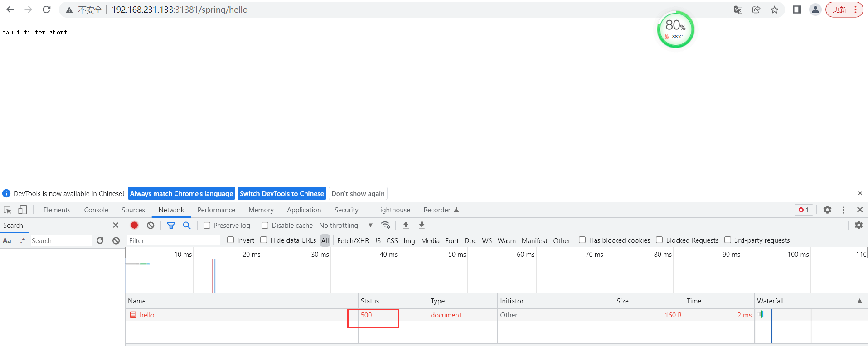Toggle the network filter funnel icon

171,225
